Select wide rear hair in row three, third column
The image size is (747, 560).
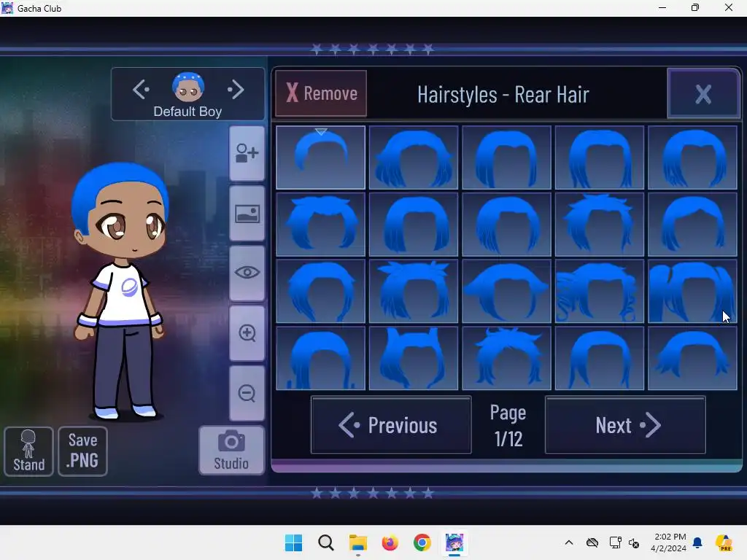[506, 292]
